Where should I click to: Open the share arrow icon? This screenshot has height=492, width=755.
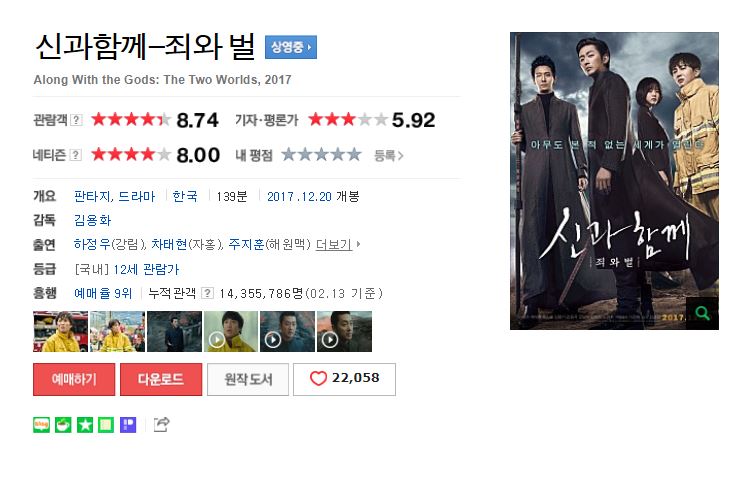(x=161, y=424)
